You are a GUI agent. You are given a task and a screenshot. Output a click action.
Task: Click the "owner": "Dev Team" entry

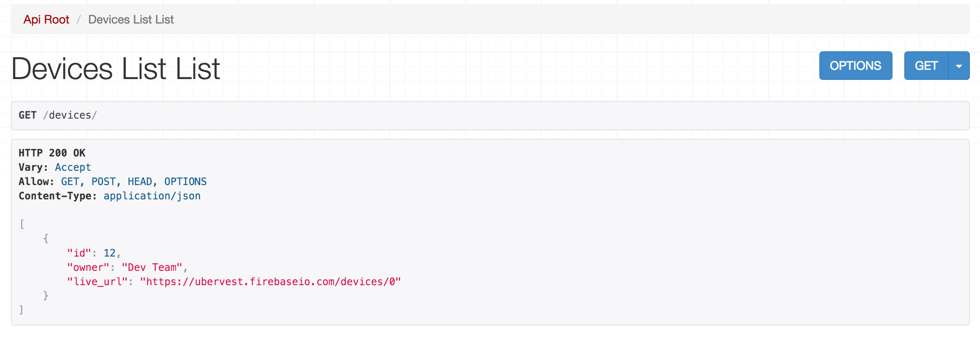click(127, 267)
